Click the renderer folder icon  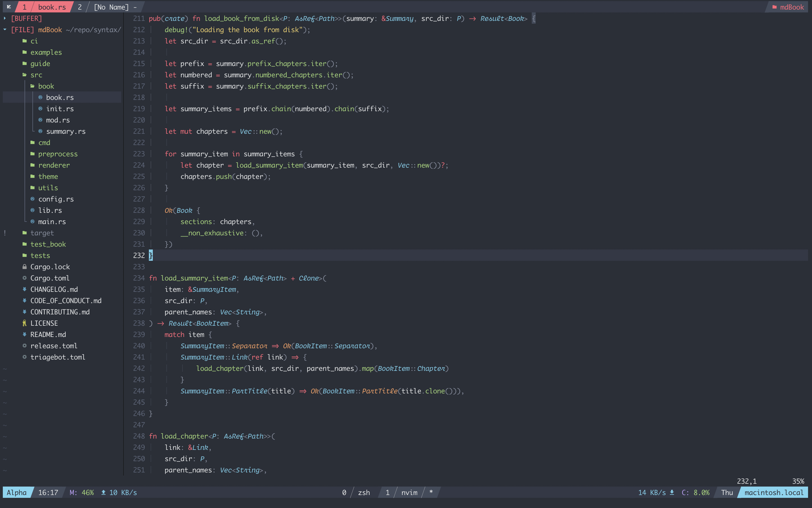pos(32,165)
